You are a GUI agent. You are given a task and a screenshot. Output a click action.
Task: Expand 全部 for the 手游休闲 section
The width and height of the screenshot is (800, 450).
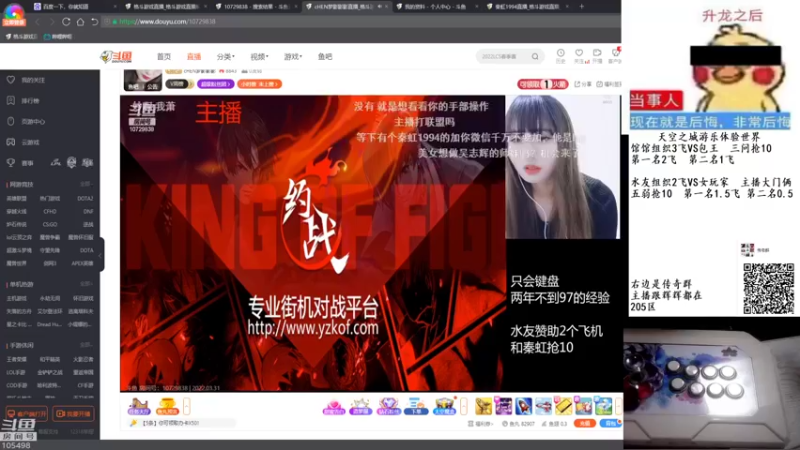(86, 345)
